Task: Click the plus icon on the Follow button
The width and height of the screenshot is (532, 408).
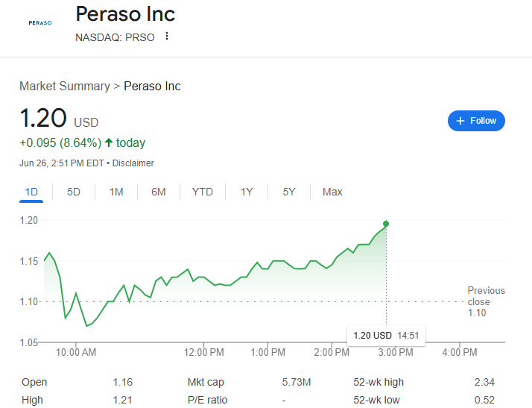Action: click(x=460, y=121)
